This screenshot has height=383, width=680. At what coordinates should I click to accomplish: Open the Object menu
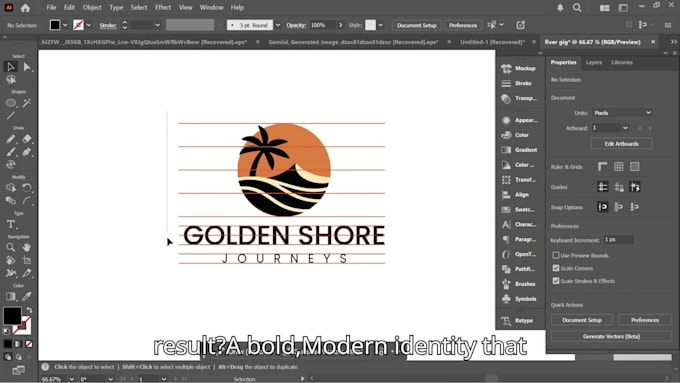(92, 8)
